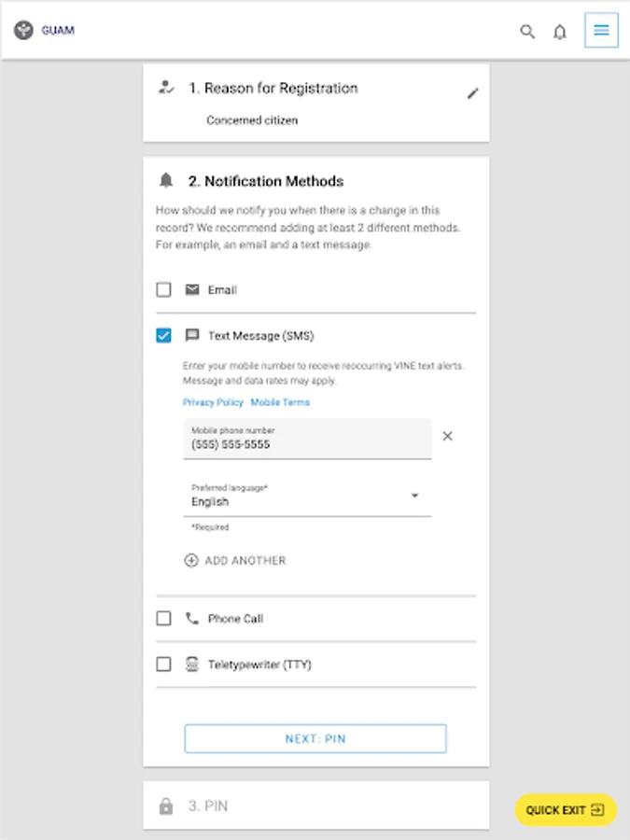Uncheck the Text Message (SMS) checkbox
630x840 pixels.
click(x=164, y=336)
